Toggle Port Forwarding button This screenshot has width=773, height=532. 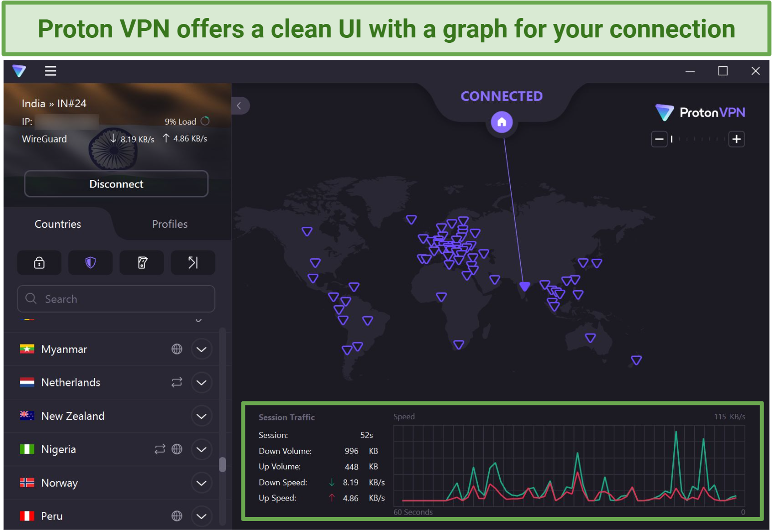pos(193,263)
